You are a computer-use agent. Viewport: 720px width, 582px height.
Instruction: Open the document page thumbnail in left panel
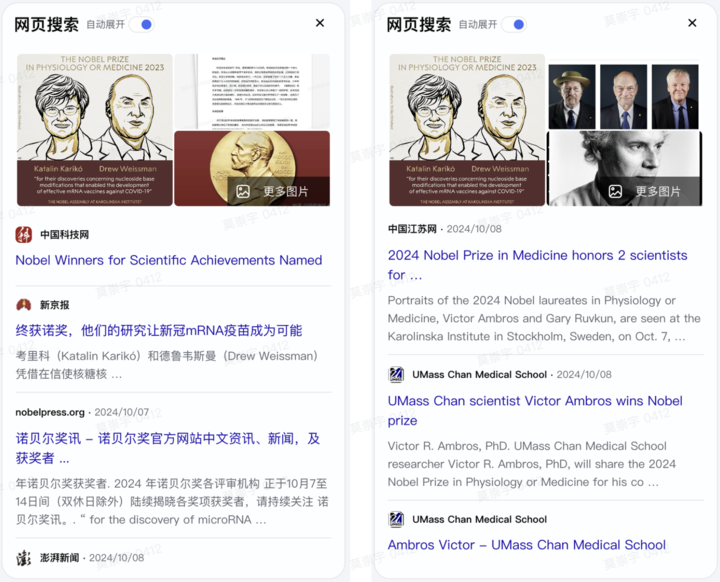(252, 91)
